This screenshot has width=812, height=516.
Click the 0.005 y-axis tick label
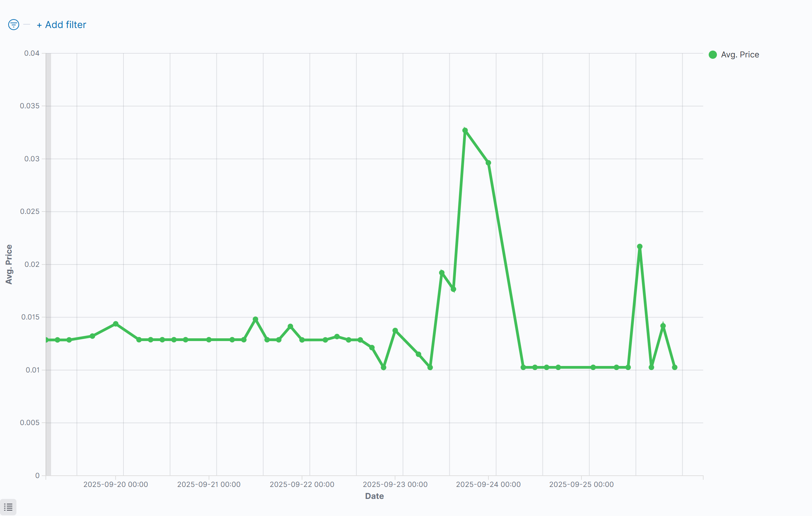30,423
